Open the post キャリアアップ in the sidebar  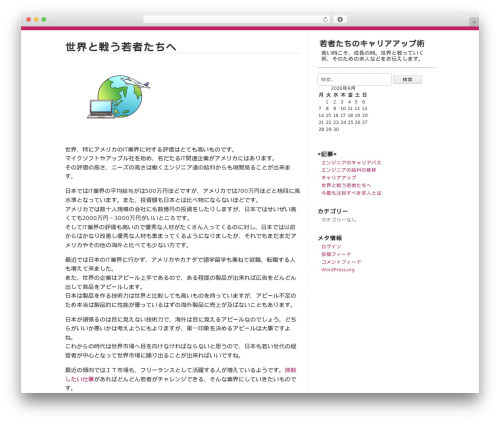339,178
